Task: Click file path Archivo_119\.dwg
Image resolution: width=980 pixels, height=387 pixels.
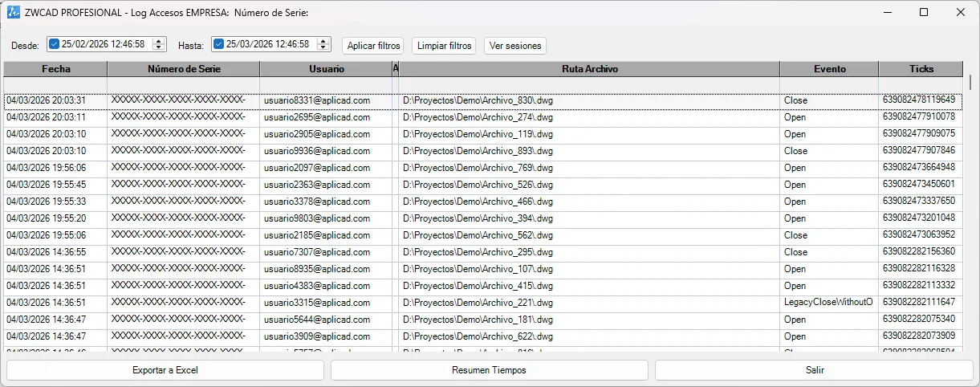Action: pos(478,134)
